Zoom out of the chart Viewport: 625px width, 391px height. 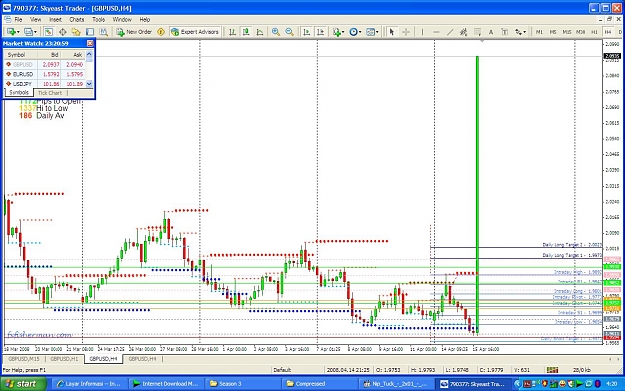pos(290,32)
